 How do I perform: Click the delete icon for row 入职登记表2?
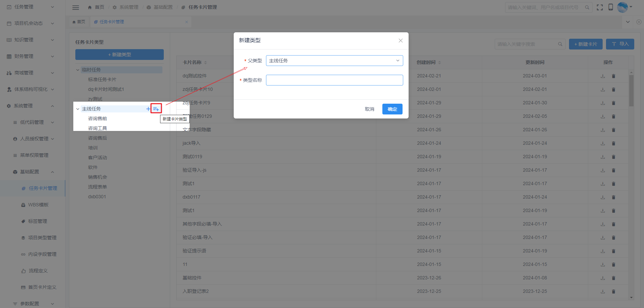click(613, 292)
